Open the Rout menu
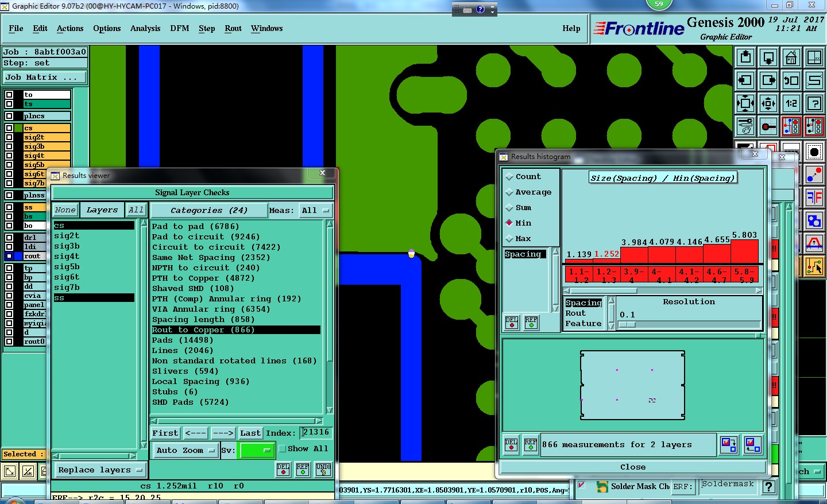 point(233,28)
